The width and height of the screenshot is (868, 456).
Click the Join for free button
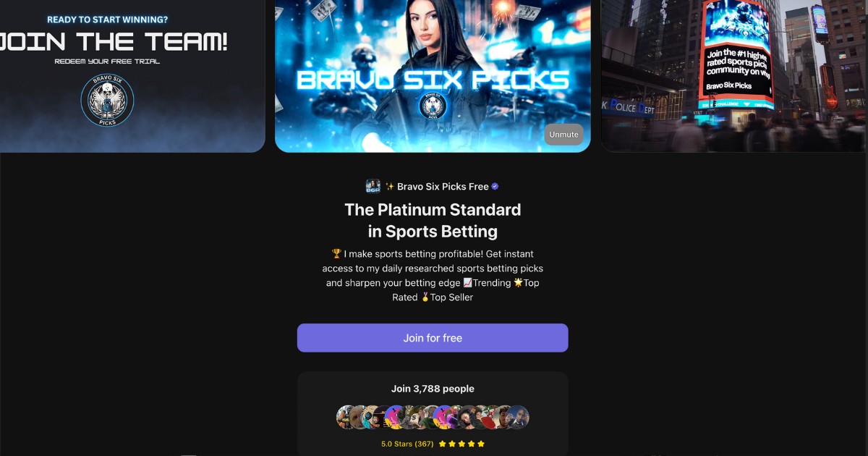[x=433, y=338]
